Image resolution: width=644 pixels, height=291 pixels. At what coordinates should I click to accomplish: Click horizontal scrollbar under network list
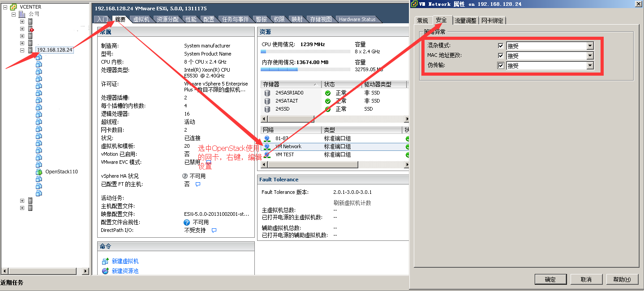(335, 165)
